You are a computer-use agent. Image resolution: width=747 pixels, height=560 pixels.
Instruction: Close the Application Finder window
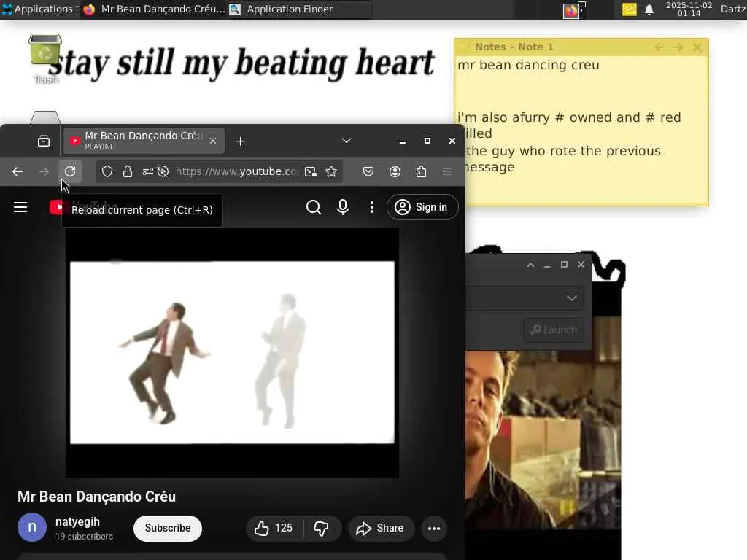click(x=581, y=265)
